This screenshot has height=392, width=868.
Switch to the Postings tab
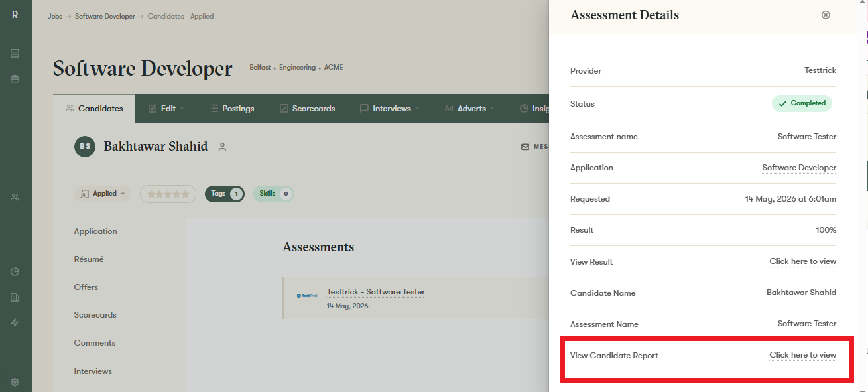pos(231,109)
